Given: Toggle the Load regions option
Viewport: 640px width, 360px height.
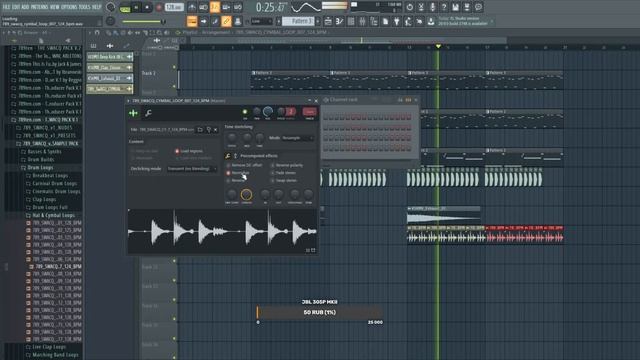Looking at the screenshot, I should [x=189, y=151].
